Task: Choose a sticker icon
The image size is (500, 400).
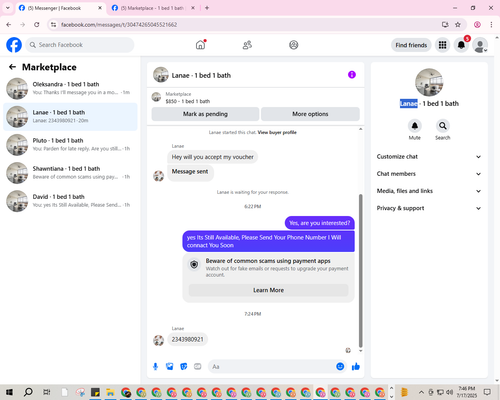Action: point(184,367)
